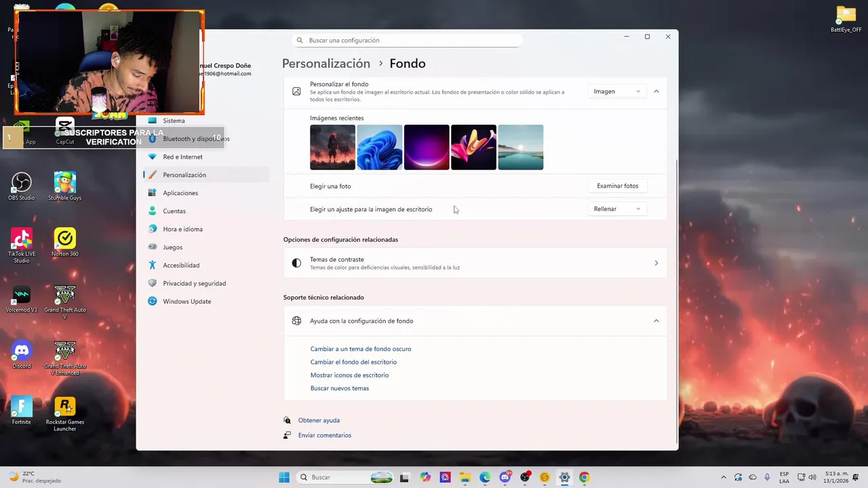Click the Examinar fotos button
Screen dimensions: 868x488
[x=617, y=186]
